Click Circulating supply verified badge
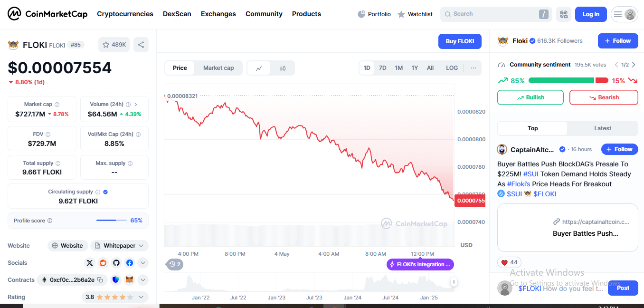Image resolution: width=644 pixels, height=308 pixels. (x=105, y=192)
